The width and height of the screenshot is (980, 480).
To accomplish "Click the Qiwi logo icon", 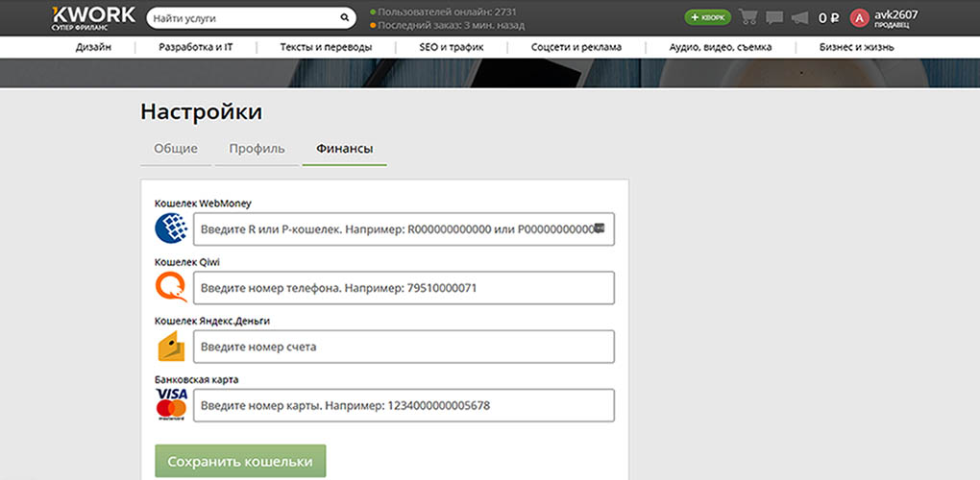I will pos(171,287).
